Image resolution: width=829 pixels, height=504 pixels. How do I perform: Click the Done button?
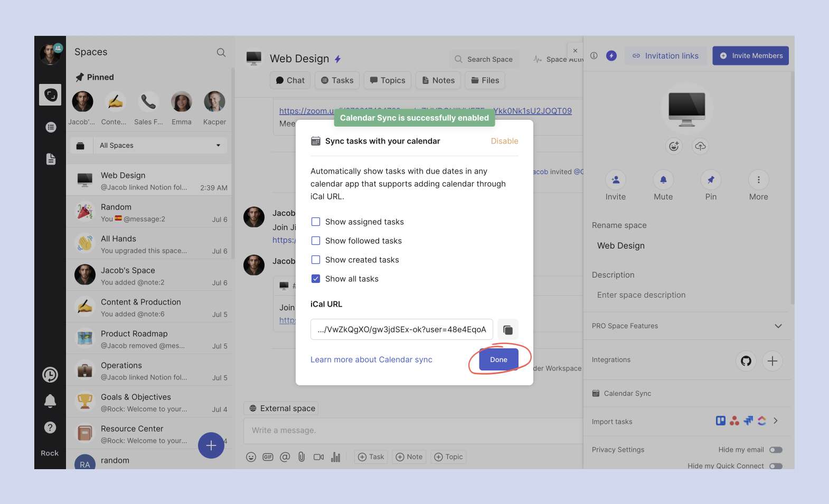(498, 360)
